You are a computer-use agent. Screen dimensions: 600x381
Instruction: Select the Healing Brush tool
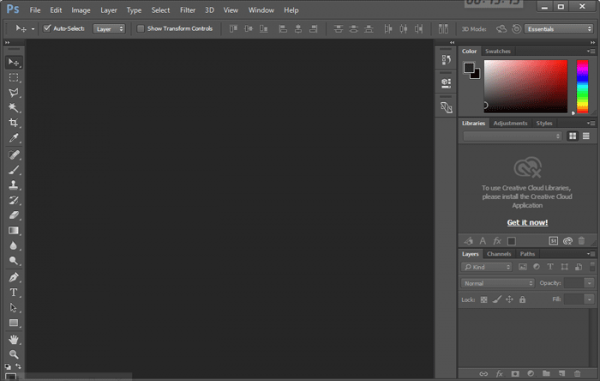click(14, 155)
